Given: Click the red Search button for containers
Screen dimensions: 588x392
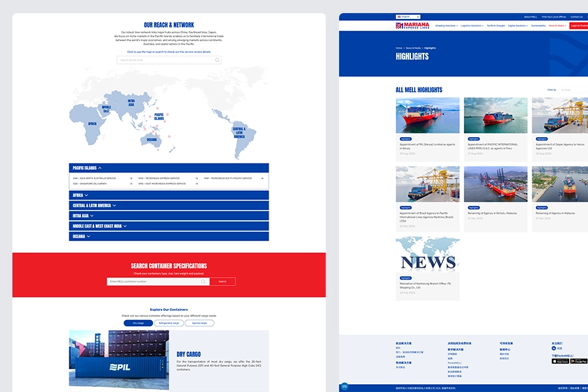Looking at the screenshot, I should (x=223, y=282).
